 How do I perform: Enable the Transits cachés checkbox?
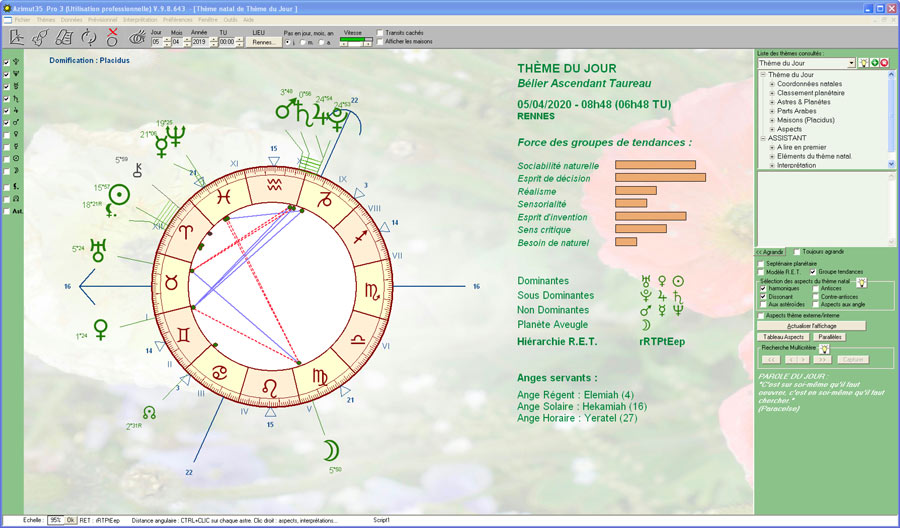[379, 32]
